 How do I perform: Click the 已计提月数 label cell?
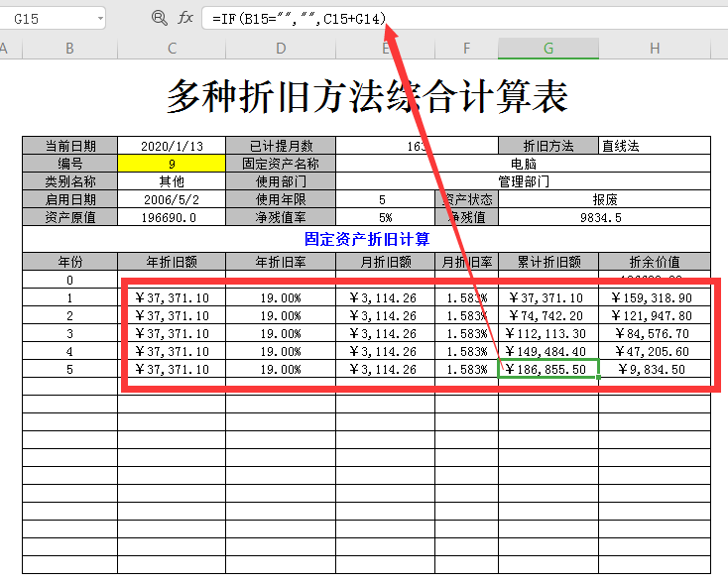click(x=281, y=146)
